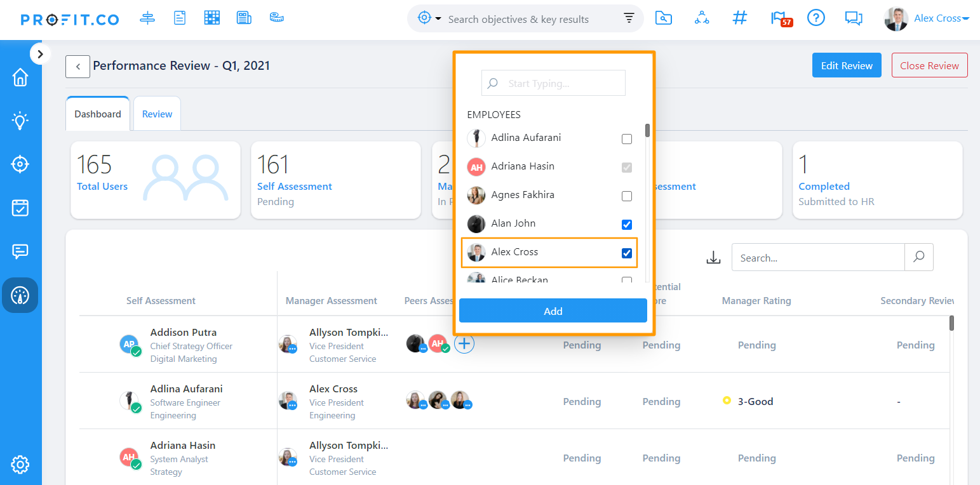Screen dimensions: 980x485
Task: Click the Self Assessment column header
Action: click(x=161, y=301)
